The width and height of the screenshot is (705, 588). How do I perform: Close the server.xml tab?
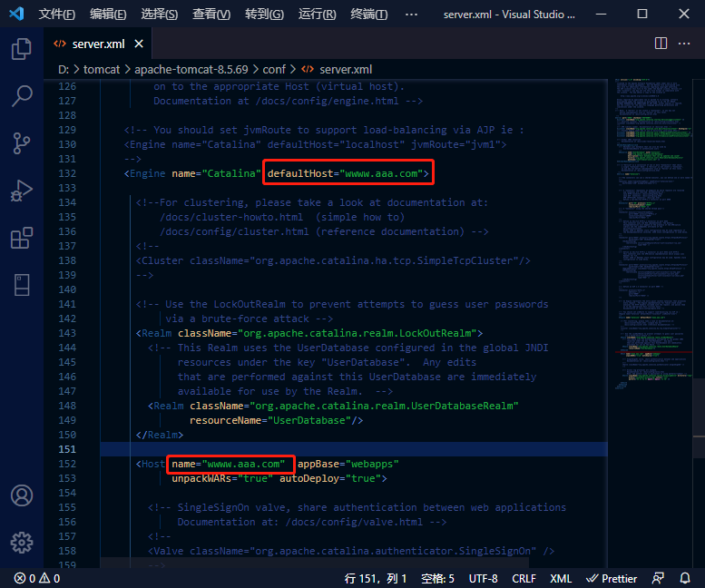pyautogui.click(x=139, y=44)
